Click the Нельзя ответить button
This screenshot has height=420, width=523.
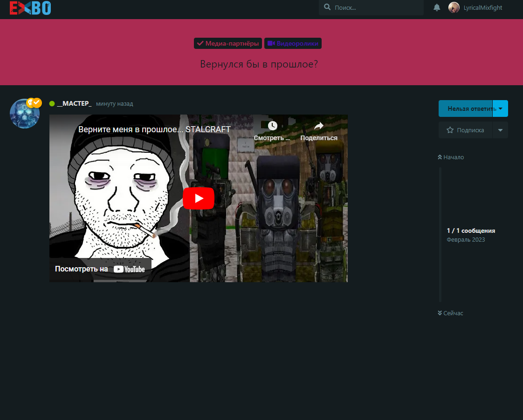pyautogui.click(x=466, y=108)
